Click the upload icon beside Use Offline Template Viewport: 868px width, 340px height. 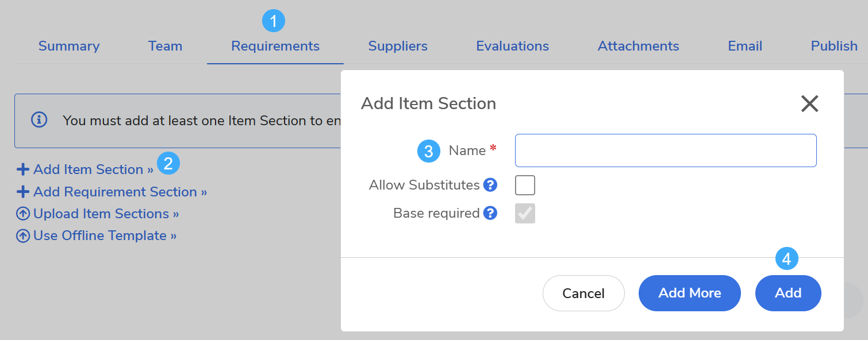[x=23, y=236]
